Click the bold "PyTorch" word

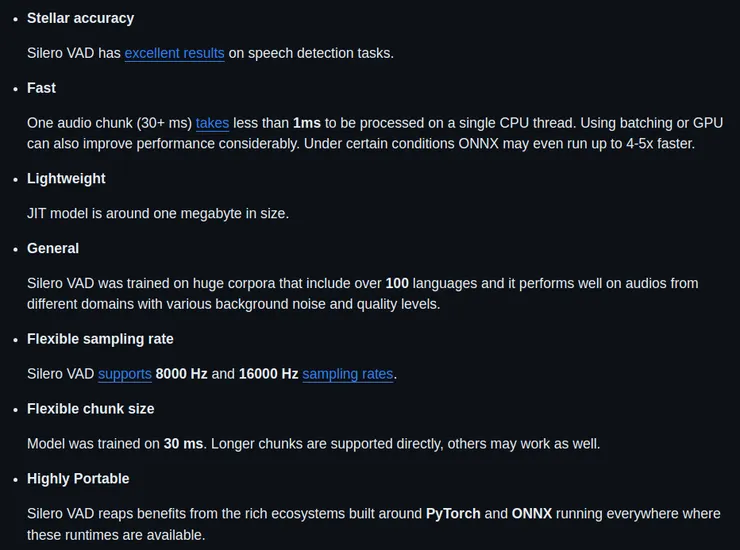[x=453, y=513]
